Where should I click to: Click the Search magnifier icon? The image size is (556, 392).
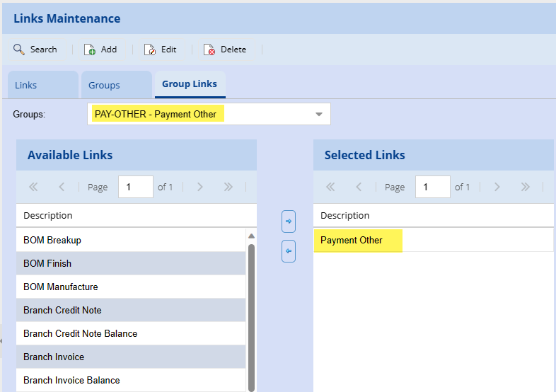19,50
